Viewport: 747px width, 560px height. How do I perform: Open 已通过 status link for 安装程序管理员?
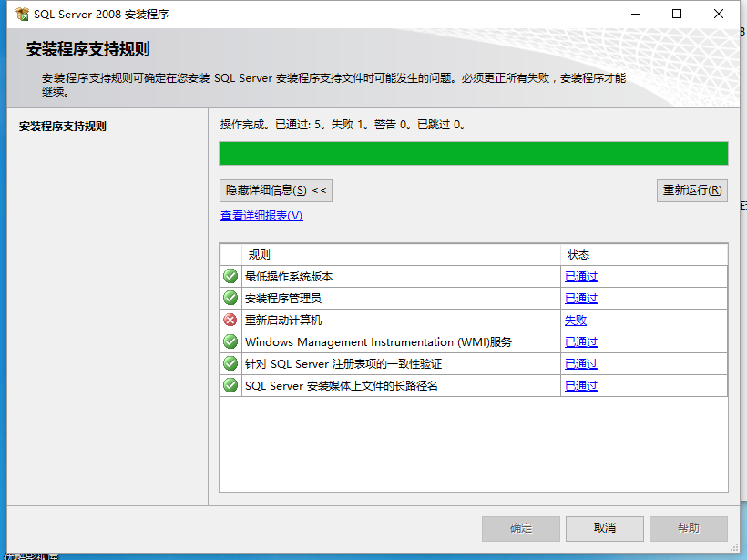click(x=581, y=298)
